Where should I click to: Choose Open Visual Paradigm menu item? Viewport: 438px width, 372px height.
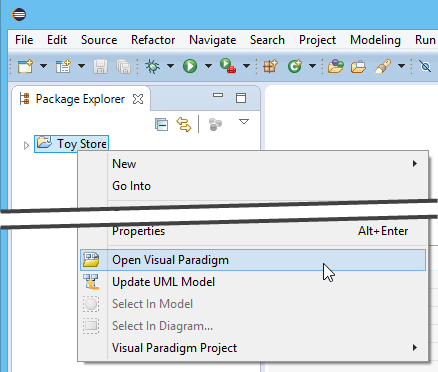pyautogui.click(x=253, y=260)
